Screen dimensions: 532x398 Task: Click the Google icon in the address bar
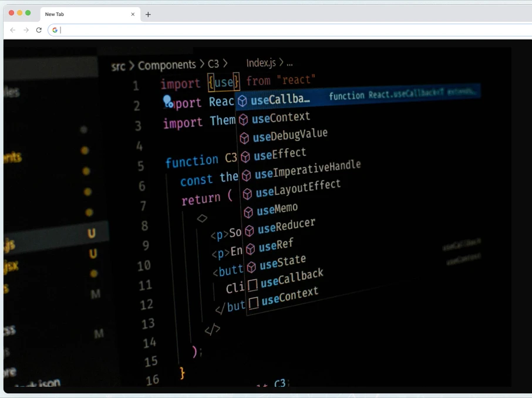coord(55,30)
